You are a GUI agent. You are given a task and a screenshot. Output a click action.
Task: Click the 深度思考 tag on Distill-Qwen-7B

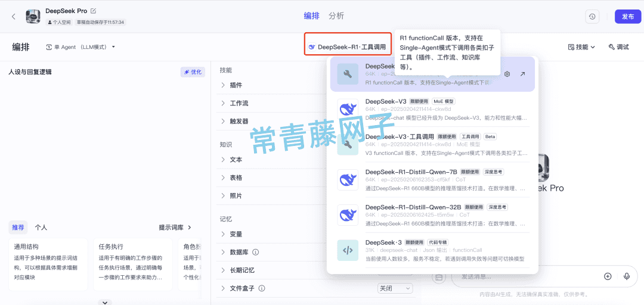coord(493,172)
